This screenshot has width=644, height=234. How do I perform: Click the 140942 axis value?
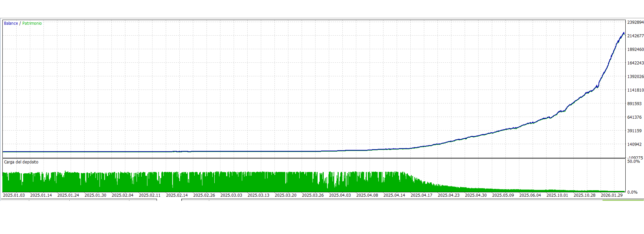click(x=634, y=144)
